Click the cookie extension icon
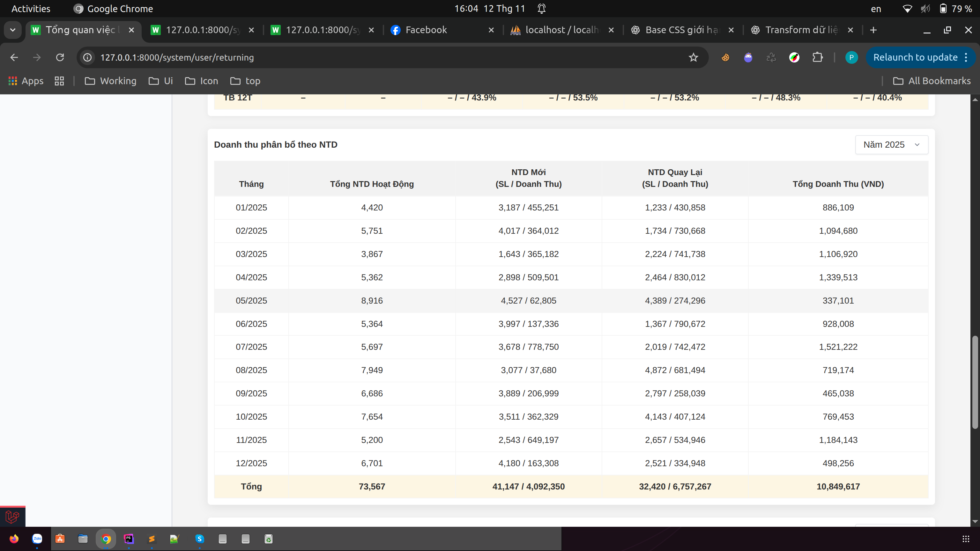 coord(725,57)
